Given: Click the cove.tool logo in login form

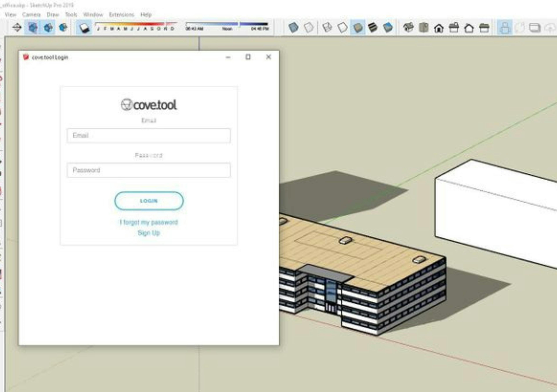Looking at the screenshot, I should tap(149, 105).
